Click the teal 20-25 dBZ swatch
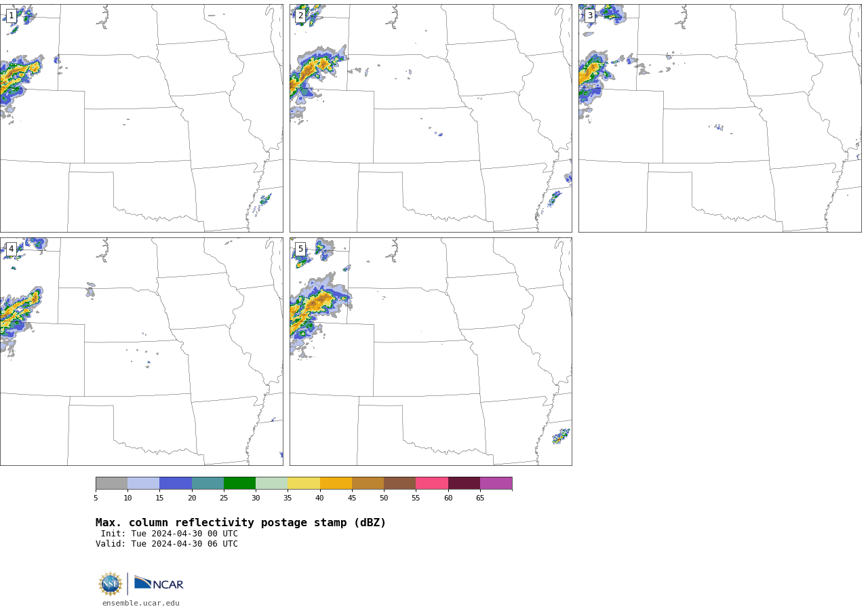Viewport: 868px width, 611px height. click(208, 484)
